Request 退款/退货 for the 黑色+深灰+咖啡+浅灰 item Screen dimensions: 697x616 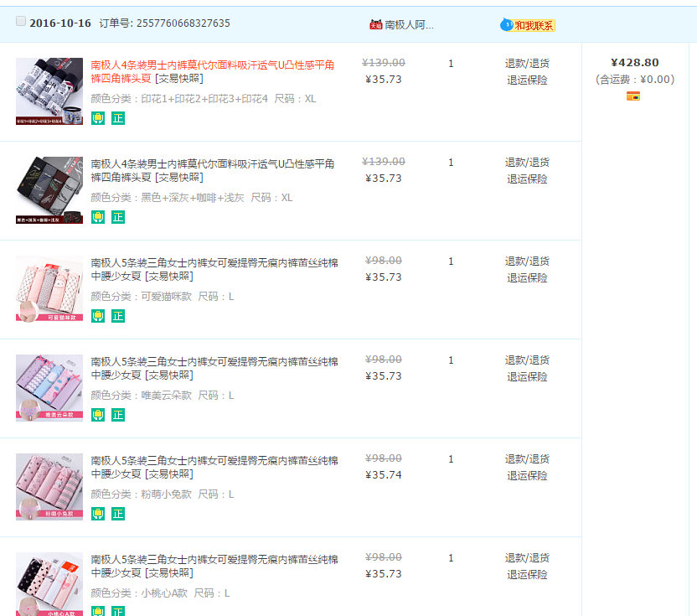coord(527,163)
